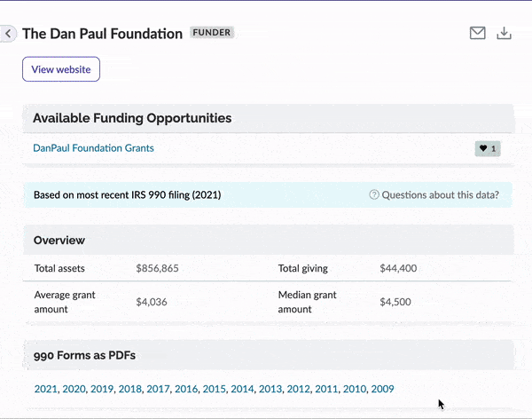The image size is (532, 419).
Task: Click the Median grant amount label
Action: [307, 302]
